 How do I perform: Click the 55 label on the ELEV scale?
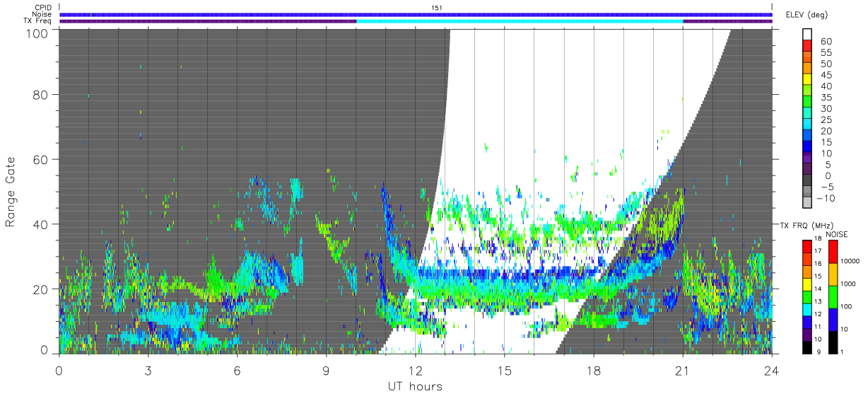pos(826,52)
